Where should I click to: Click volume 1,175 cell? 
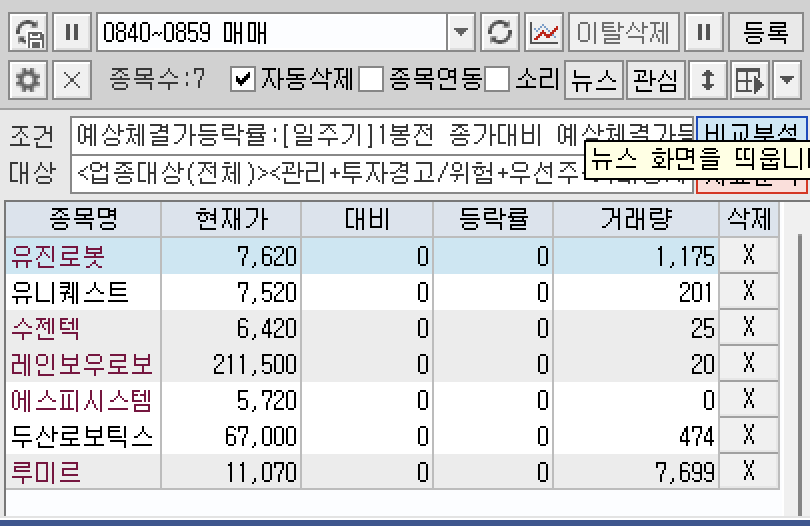[x=636, y=256]
